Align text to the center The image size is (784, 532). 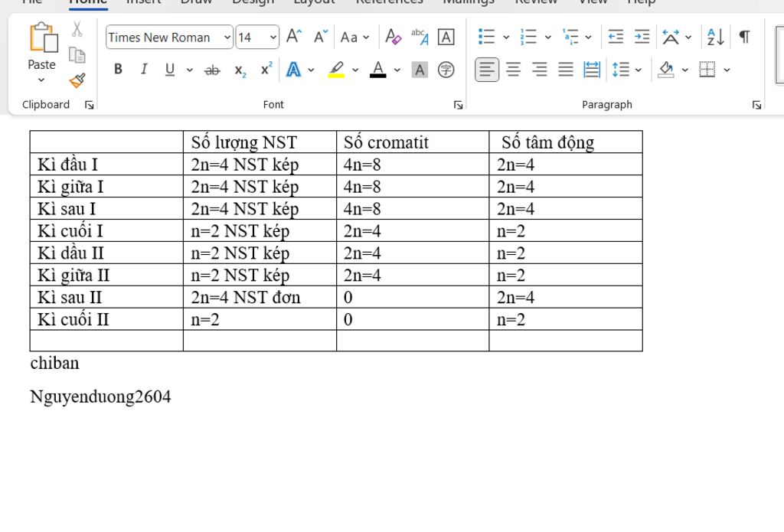click(513, 70)
